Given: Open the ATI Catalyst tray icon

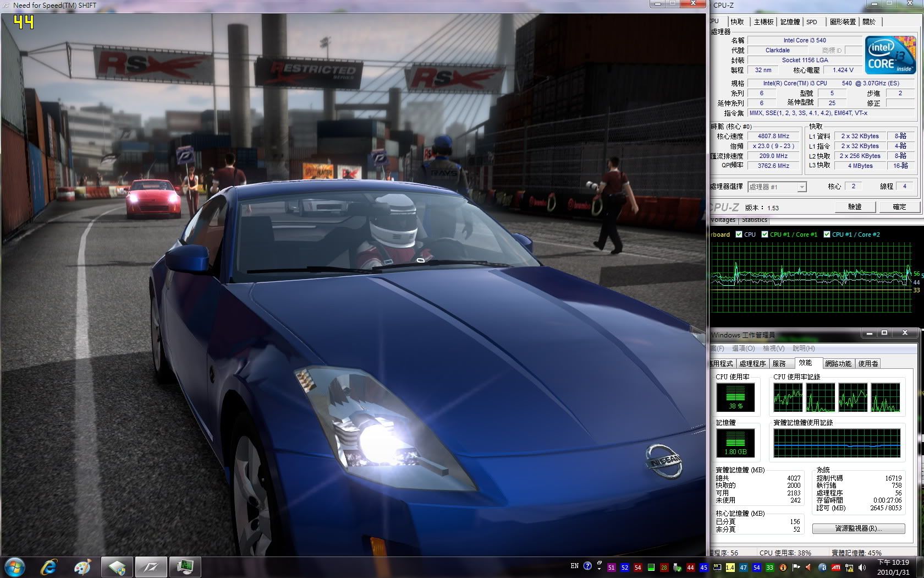Looking at the screenshot, I should click(x=836, y=567).
